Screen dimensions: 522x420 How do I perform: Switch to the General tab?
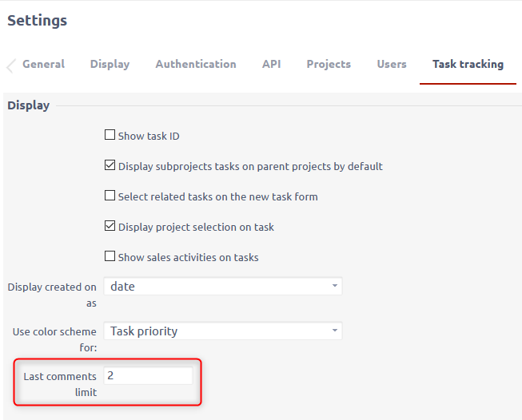point(43,64)
